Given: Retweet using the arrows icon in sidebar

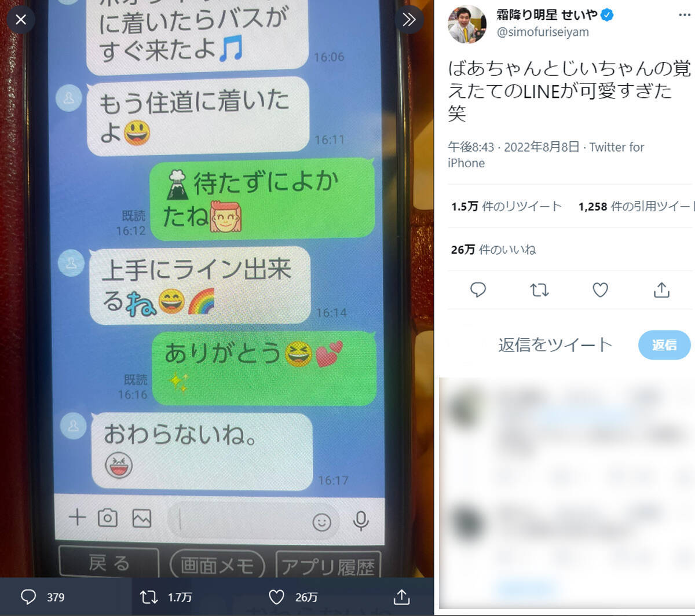Looking at the screenshot, I should click(x=539, y=289).
